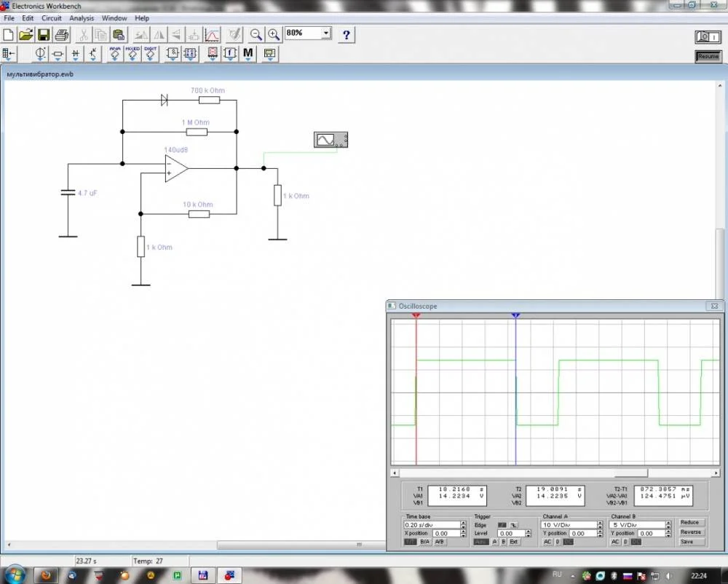Click the oscilloscope instrument on the circuit
The image size is (728, 584).
331,139
